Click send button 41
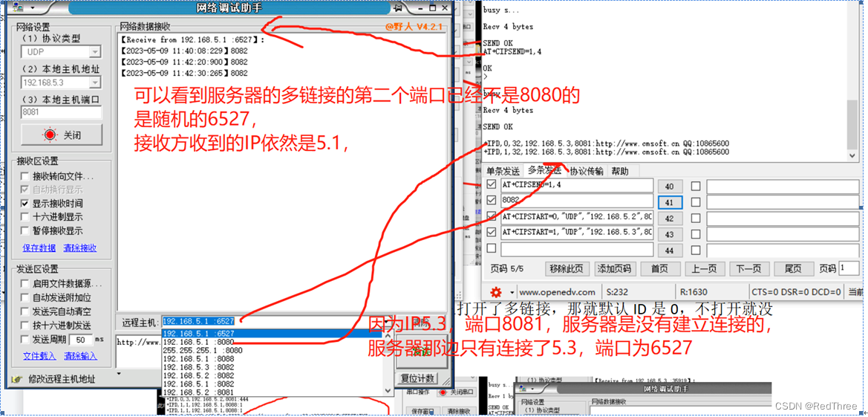Viewport: 868px width, 417px height. click(670, 203)
